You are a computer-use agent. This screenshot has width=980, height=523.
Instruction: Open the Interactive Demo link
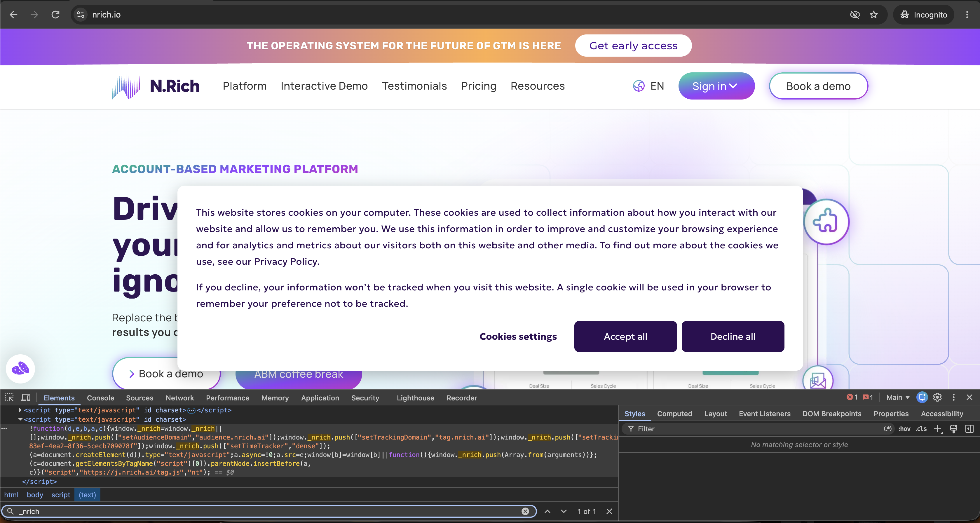pyautogui.click(x=324, y=86)
